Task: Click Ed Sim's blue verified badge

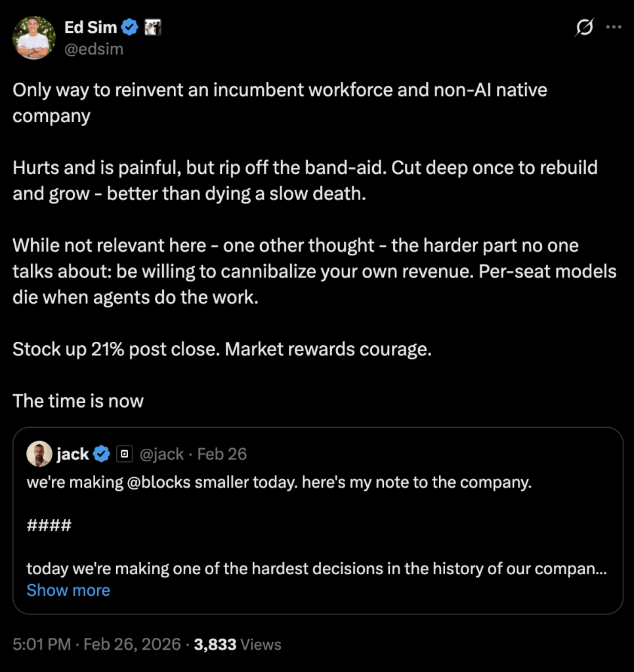Action: [130, 28]
